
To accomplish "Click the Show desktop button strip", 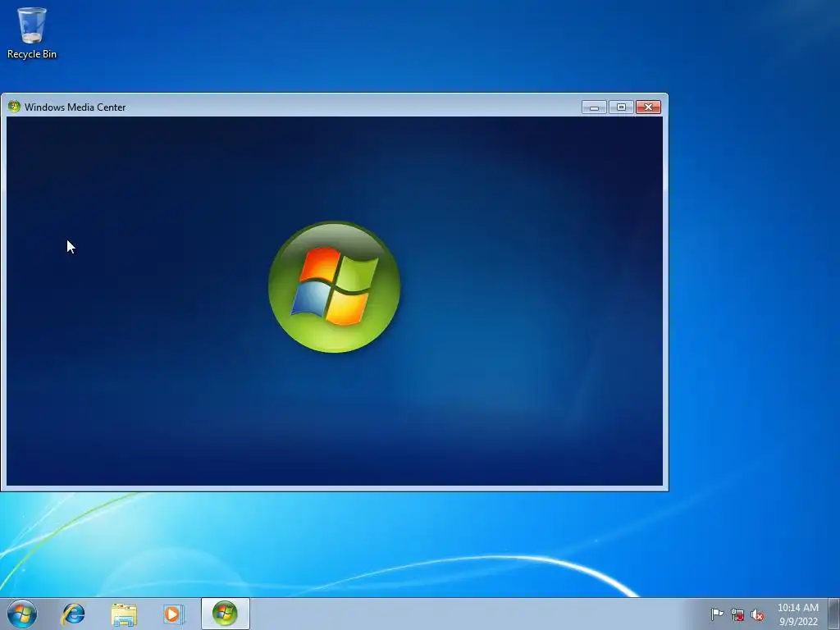I will pos(834,614).
